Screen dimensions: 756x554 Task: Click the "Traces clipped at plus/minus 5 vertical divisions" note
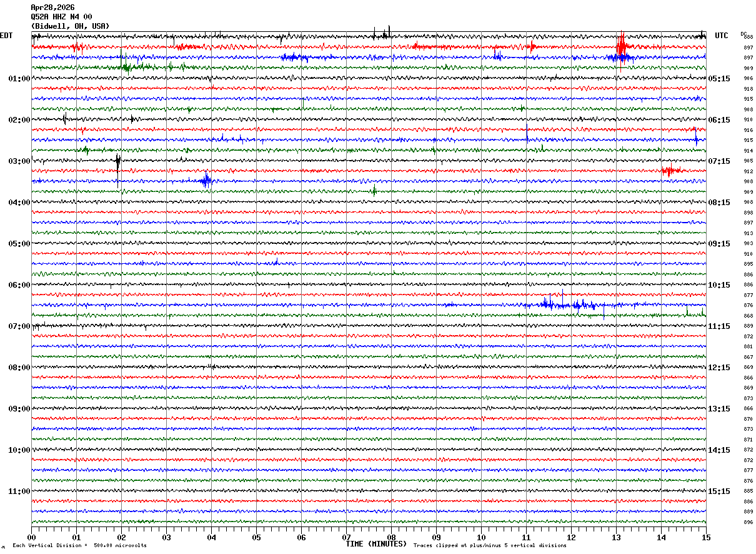[490, 546]
